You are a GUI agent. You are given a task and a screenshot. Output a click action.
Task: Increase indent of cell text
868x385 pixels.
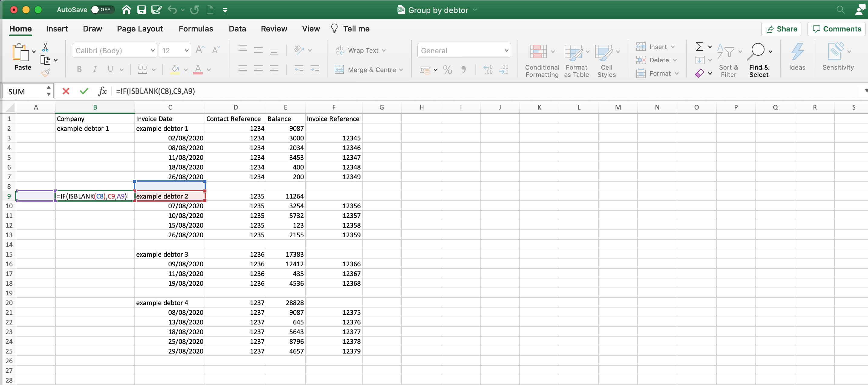point(315,69)
